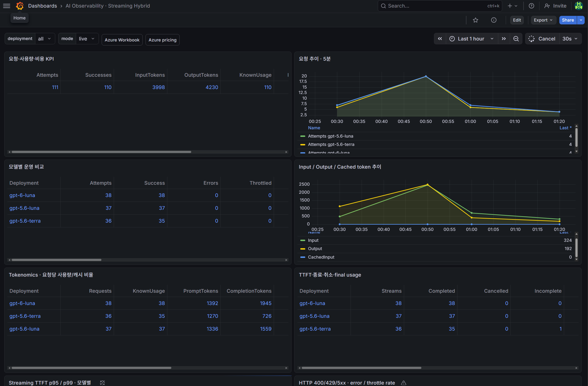
Task: Expand the Last 1 hour time picker
Action: (x=472, y=39)
